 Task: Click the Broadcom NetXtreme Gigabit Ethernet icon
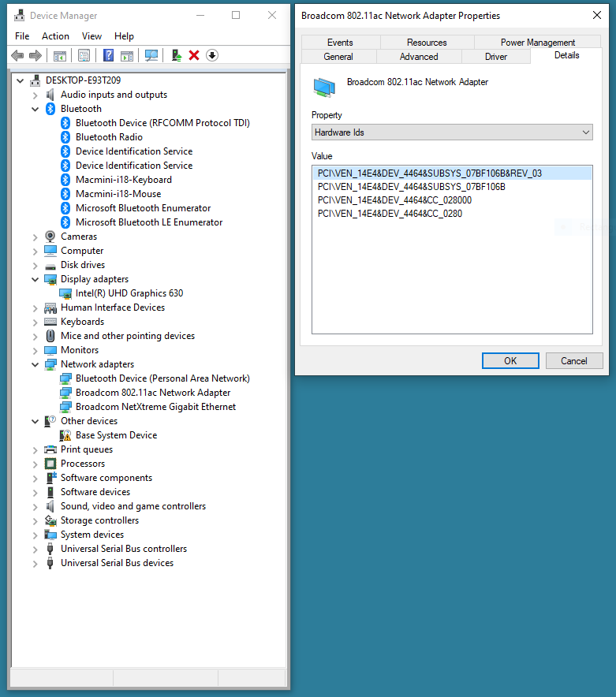pyautogui.click(x=65, y=407)
